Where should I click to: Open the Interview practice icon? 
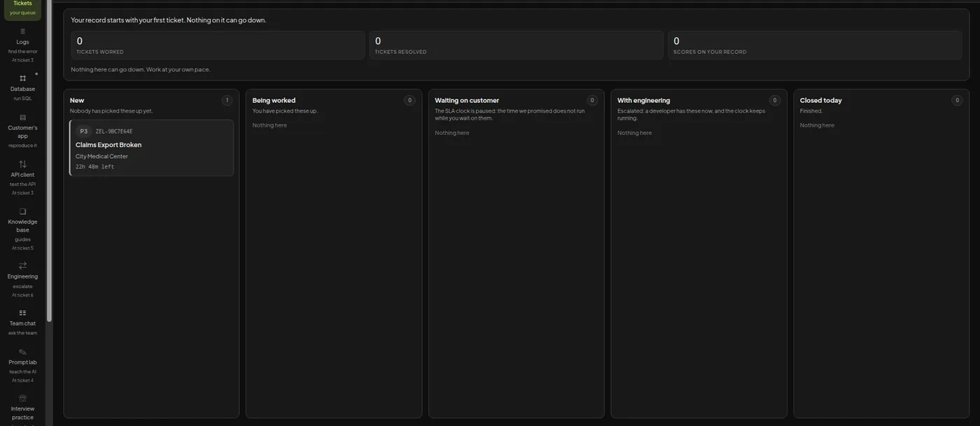click(x=22, y=398)
